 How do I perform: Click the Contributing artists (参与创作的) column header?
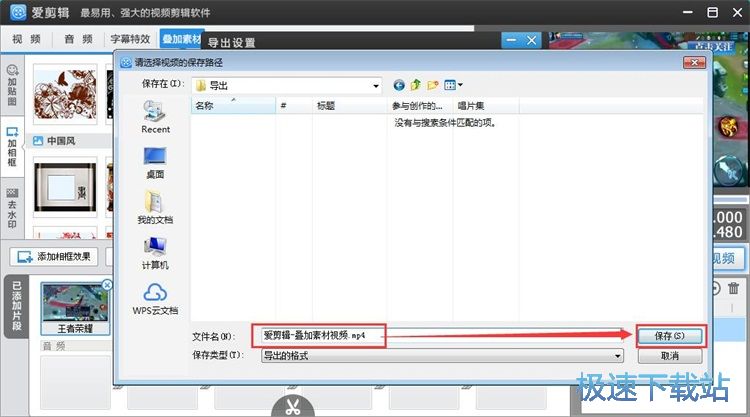coord(420,106)
